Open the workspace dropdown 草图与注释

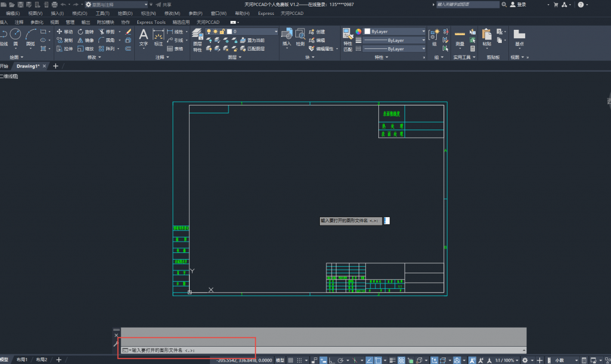coord(118,5)
